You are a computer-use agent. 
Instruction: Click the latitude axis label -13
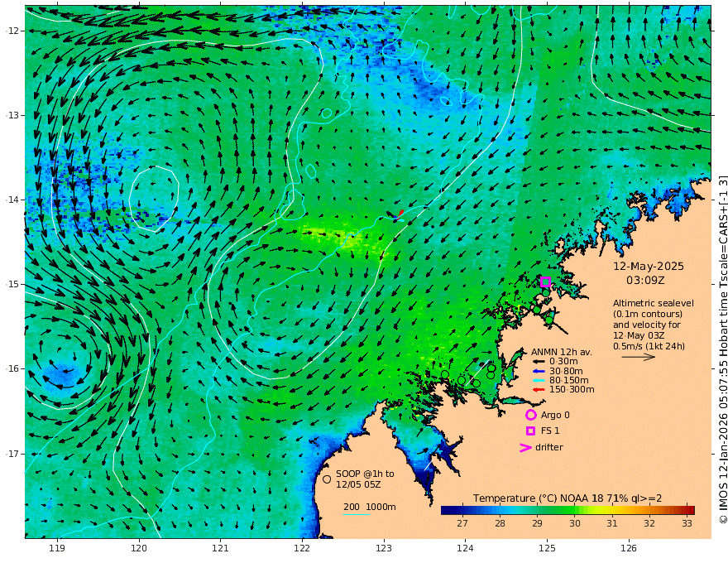click(12, 115)
